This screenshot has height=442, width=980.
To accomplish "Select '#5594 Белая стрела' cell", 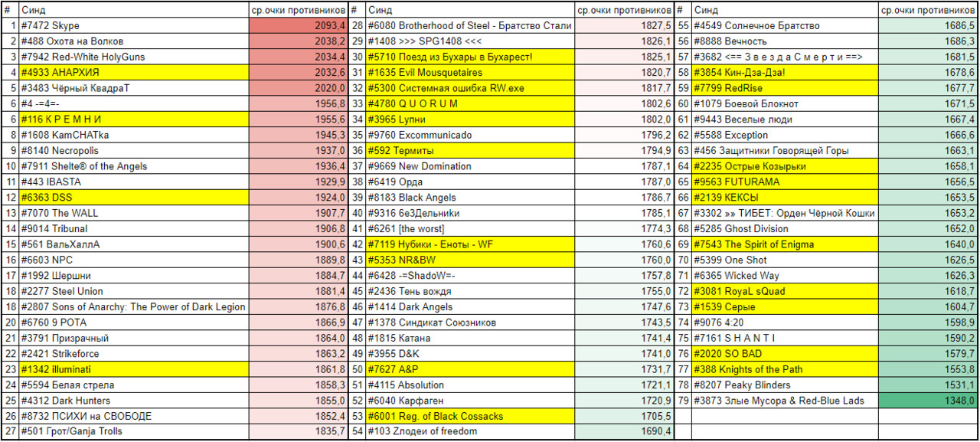I will tap(134, 385).
